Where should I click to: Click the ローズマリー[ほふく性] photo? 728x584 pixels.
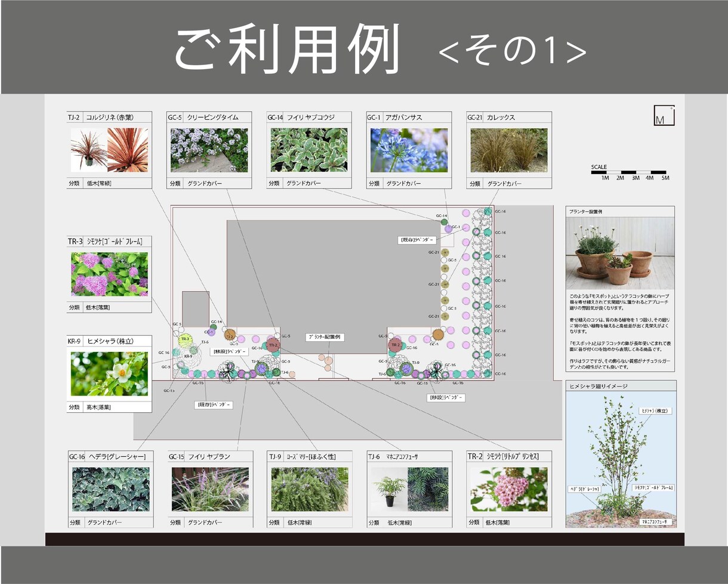coord(310,489)
